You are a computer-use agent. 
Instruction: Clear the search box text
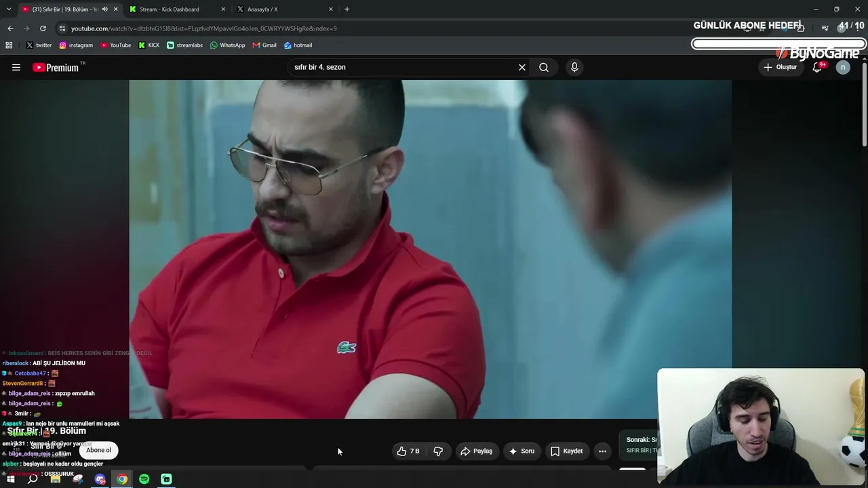click(x=522, y=67)
